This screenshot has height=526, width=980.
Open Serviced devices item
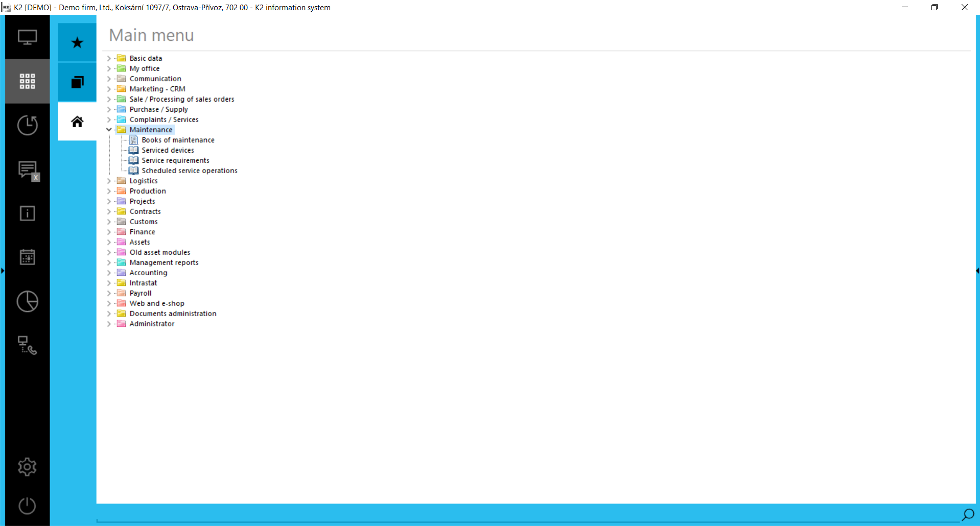[168, 150]
